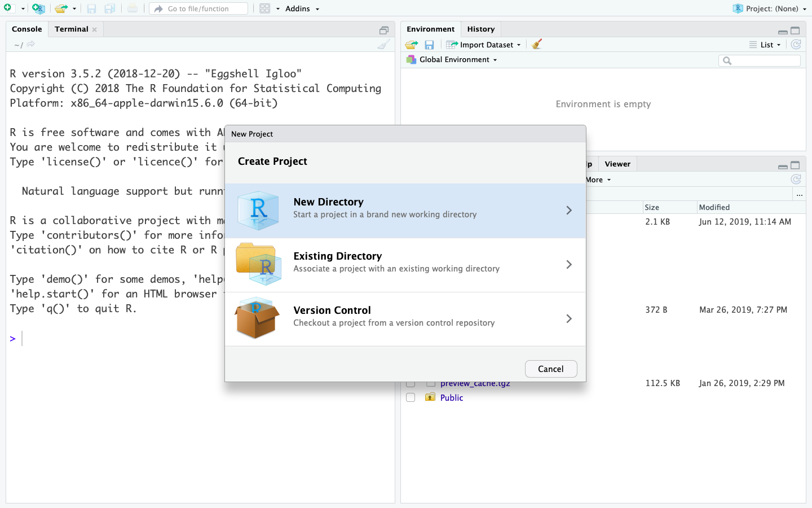Open the Import Dataset dropdown

[484, 45]
